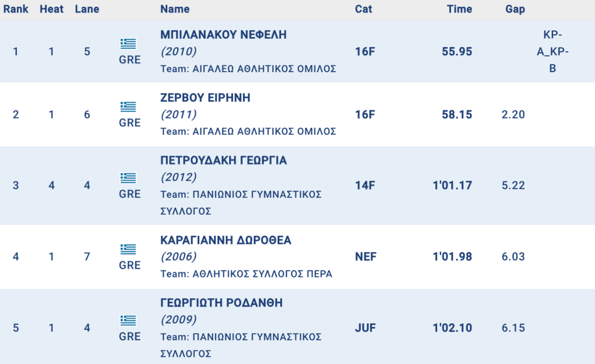The height and width of the screenshot is (364, 595).
Task: Click the Greek flag beside ΖΕΡΒΟΥ ΕΙΡΗΝΗ
Action: coord(128,107)
